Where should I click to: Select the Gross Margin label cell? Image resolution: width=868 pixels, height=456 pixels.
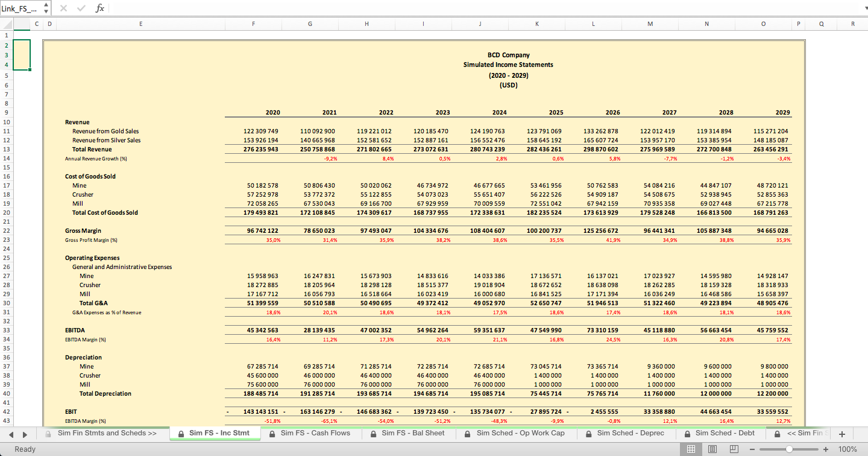(83, 230)
